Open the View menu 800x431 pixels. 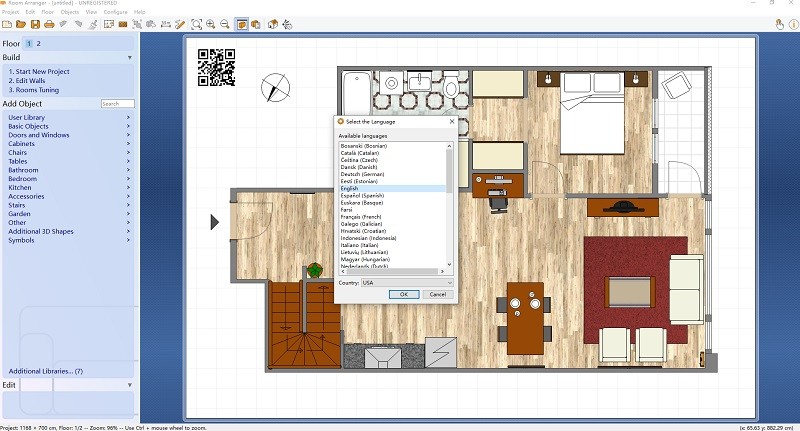[91, 12]
